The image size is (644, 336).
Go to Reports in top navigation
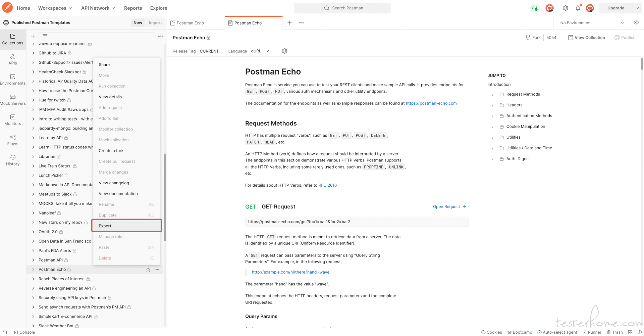click(133, 8)
